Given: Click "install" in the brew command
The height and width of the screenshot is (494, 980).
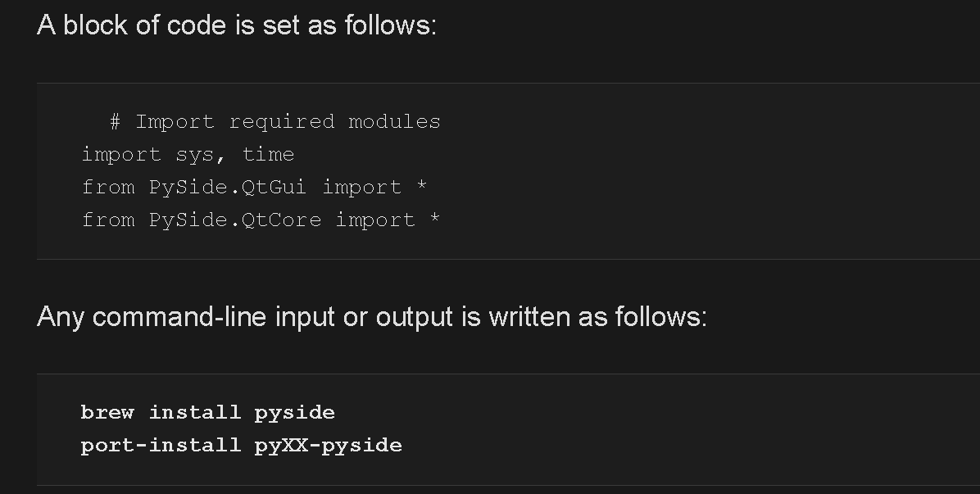Looking at the screenshot, I should 195,412.
